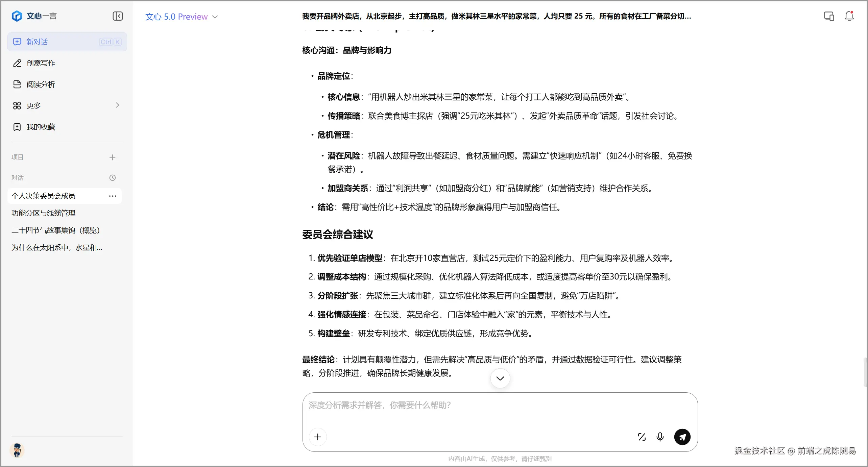Open the user avatar profile
Image resolution: width=868 pixels, height=467 pixels.
click(x=17, y=450)
